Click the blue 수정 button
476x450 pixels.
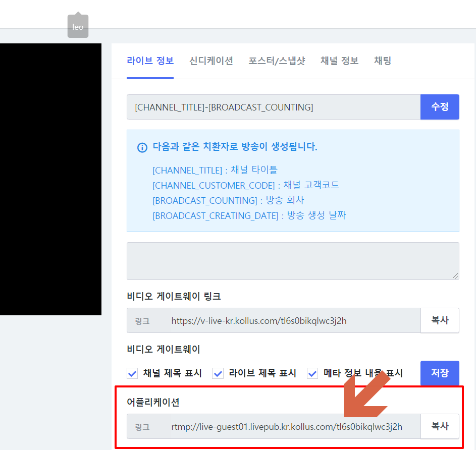[440, 107]
